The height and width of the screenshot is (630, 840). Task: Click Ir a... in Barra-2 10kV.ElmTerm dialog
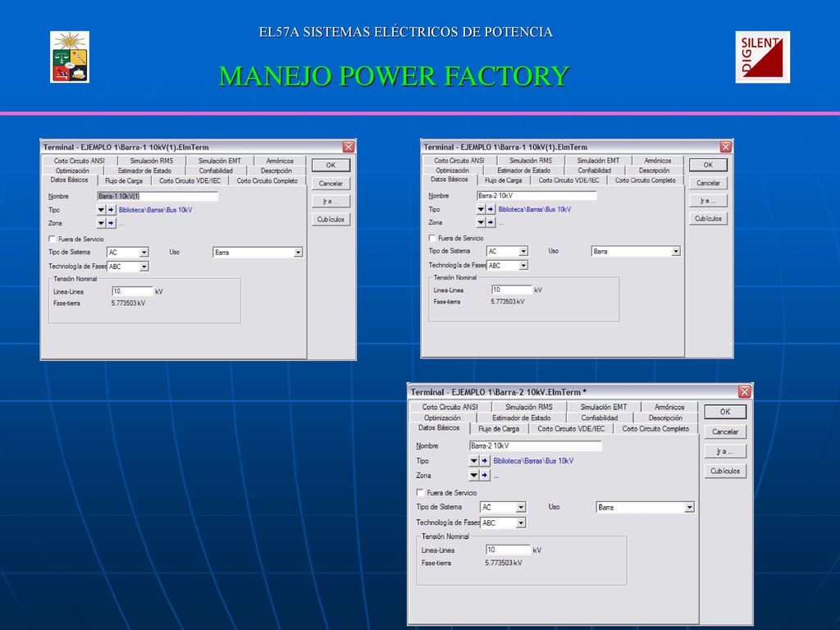725,452
